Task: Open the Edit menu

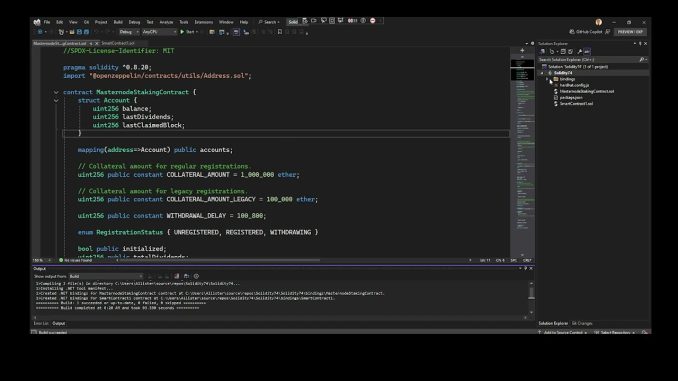Action: (x=60, y=22)
